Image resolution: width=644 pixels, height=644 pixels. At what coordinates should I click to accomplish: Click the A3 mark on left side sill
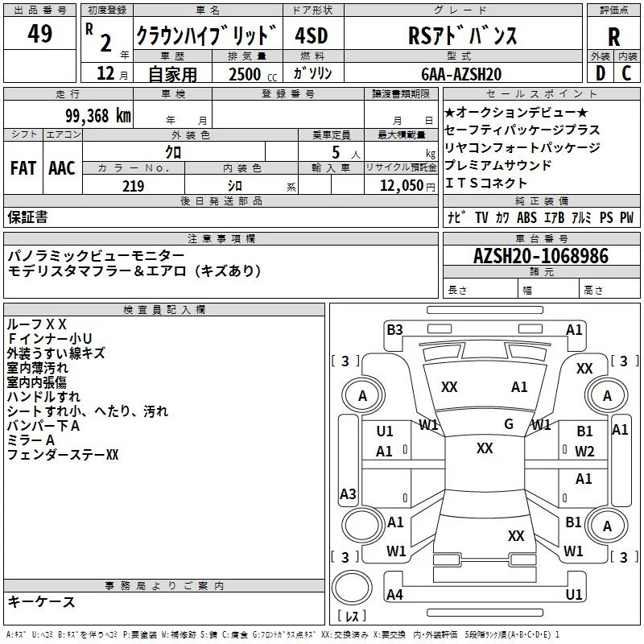[348, 493]
